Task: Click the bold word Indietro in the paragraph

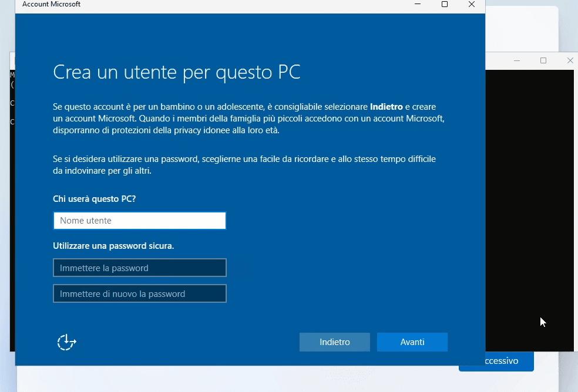Action: [387, 107]
